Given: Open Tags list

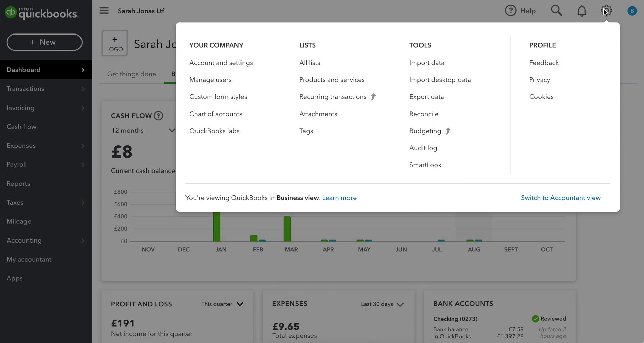Looking at the screenshot, I should point(306,131).
